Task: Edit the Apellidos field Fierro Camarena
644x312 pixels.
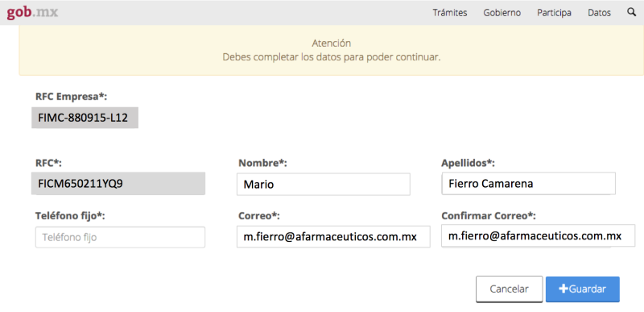Action: tap(528, 183)
